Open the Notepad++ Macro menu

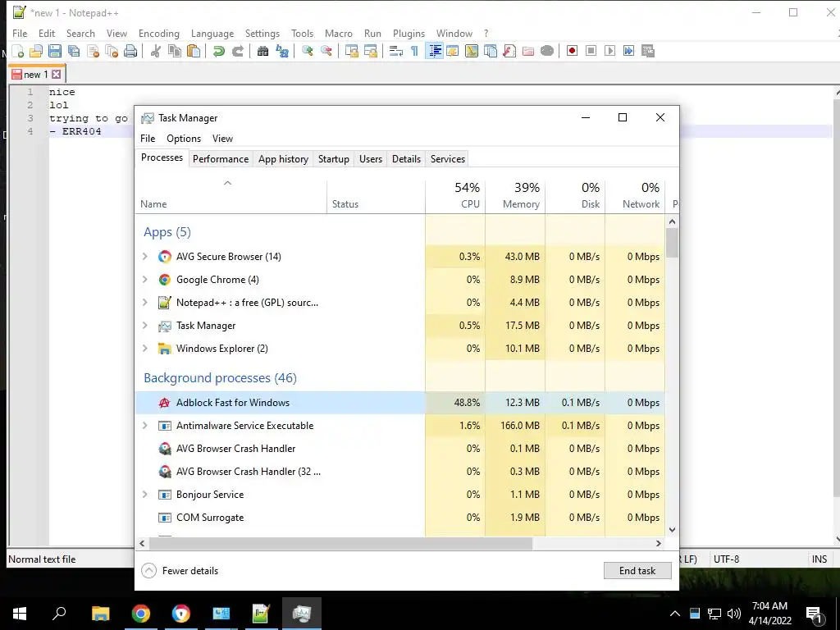pos(339,33)
